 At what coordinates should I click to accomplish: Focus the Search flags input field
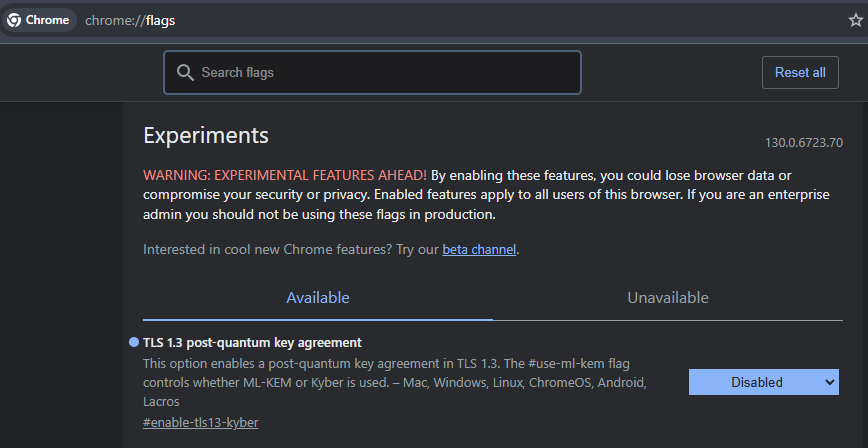pos(372,73)
